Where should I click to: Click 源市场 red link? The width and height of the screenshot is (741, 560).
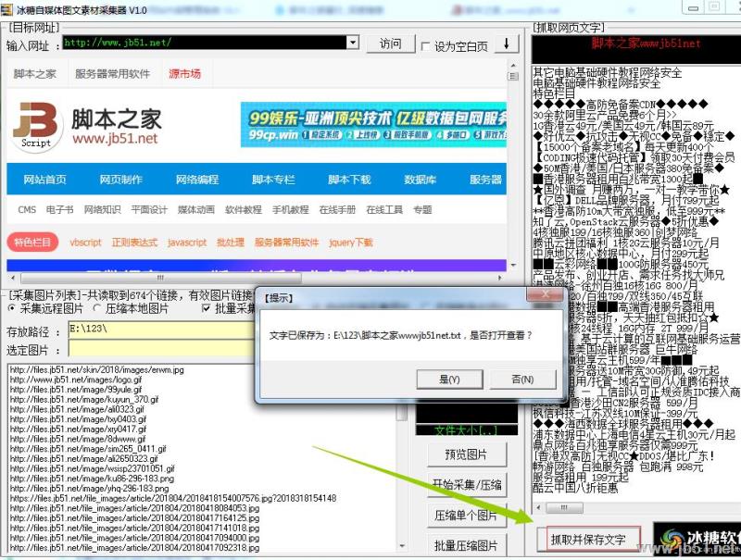tap(184, 74)
